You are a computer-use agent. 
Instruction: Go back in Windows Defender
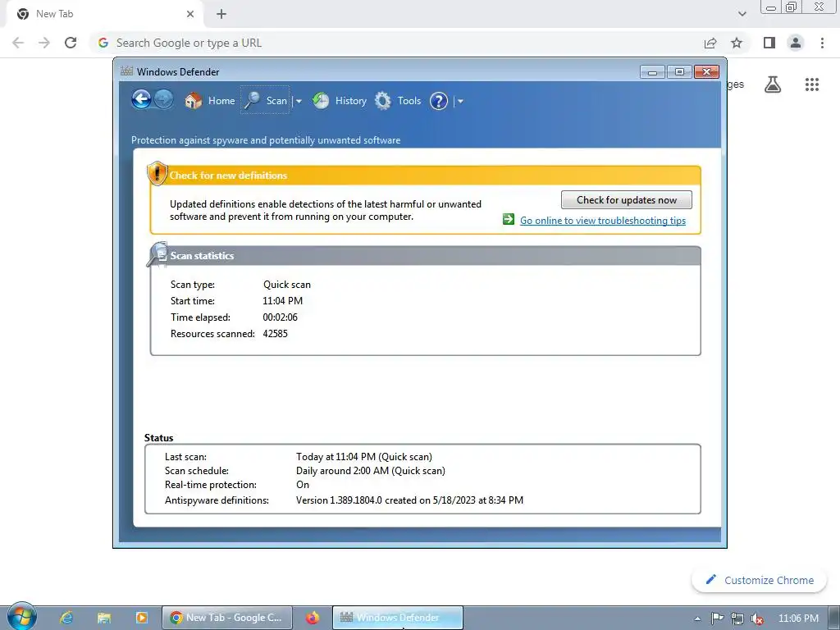click(141, 99)
